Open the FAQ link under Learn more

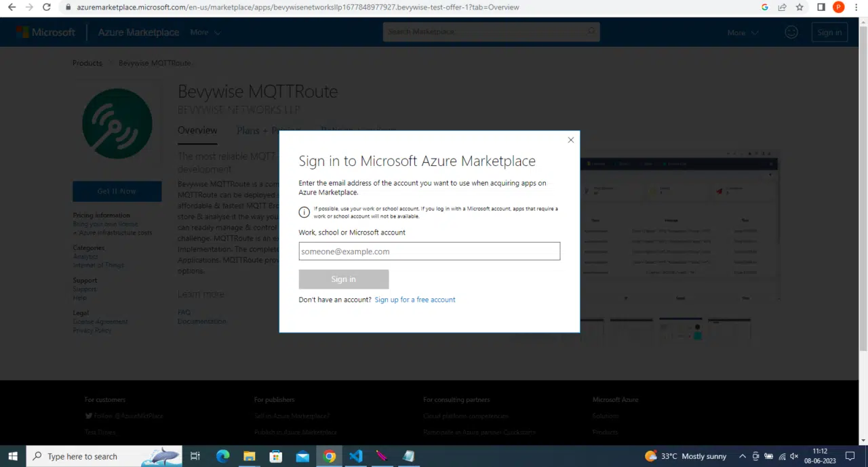tap(184, 312)
